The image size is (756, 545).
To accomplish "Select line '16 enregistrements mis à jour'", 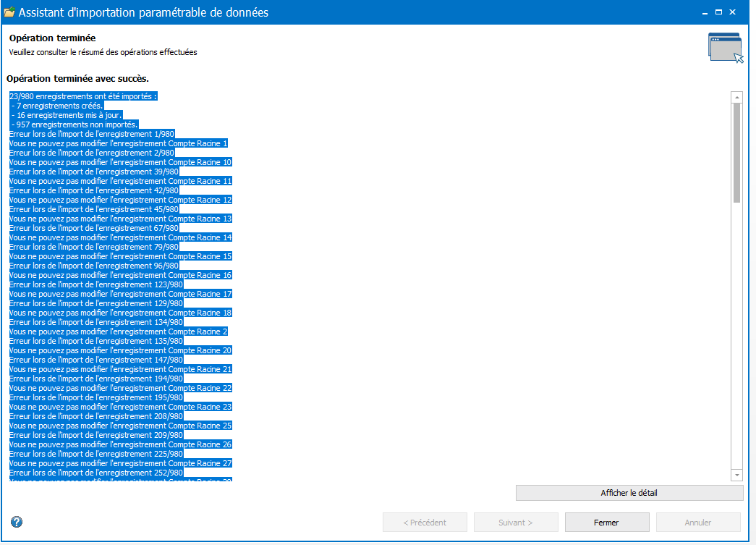I will coord(66,115).
